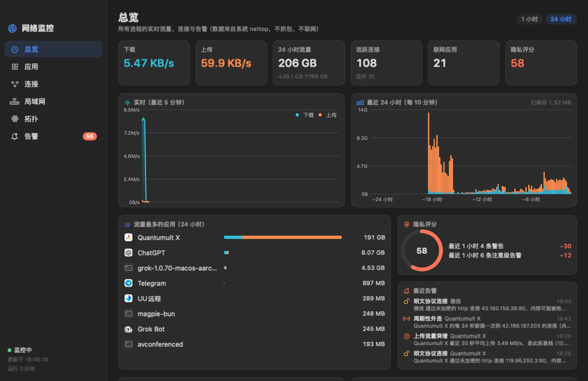Screen dimensions: 588x381
Task: Open the 局域网 router icon
Action: click(x=14, y=102)
